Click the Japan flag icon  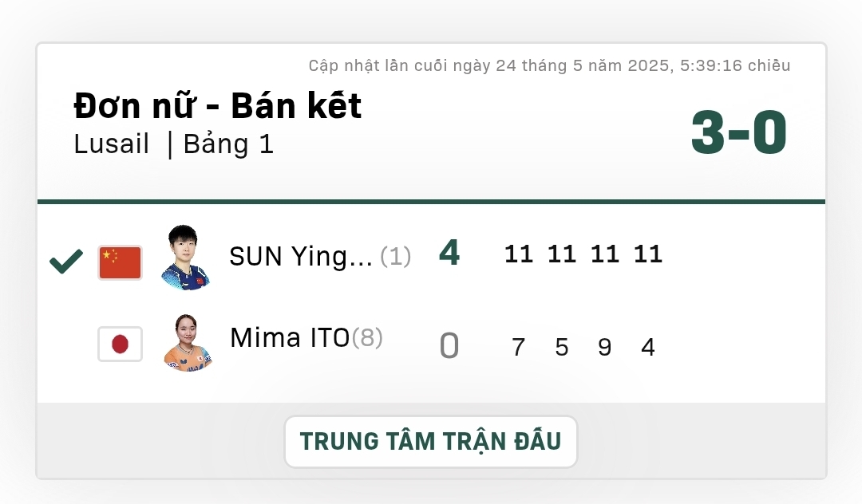(x=120, y=345)
